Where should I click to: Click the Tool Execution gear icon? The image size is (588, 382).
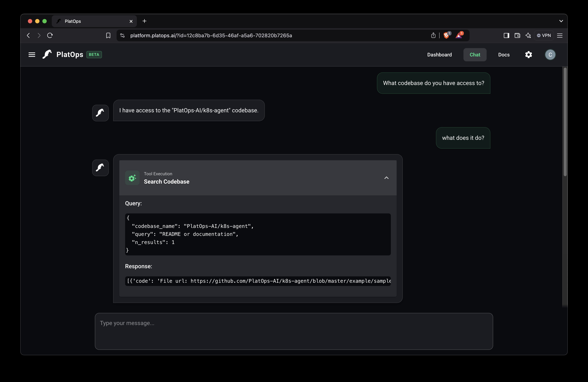(132, 178)
